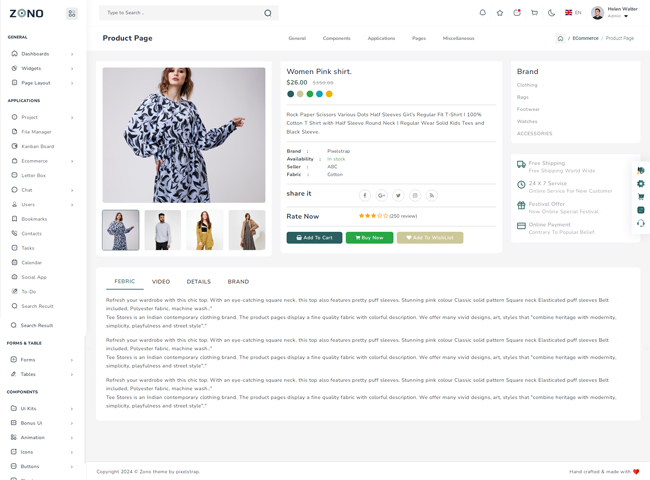
Task: Go to home via breadcrumb icon
Action: point(560,38)
